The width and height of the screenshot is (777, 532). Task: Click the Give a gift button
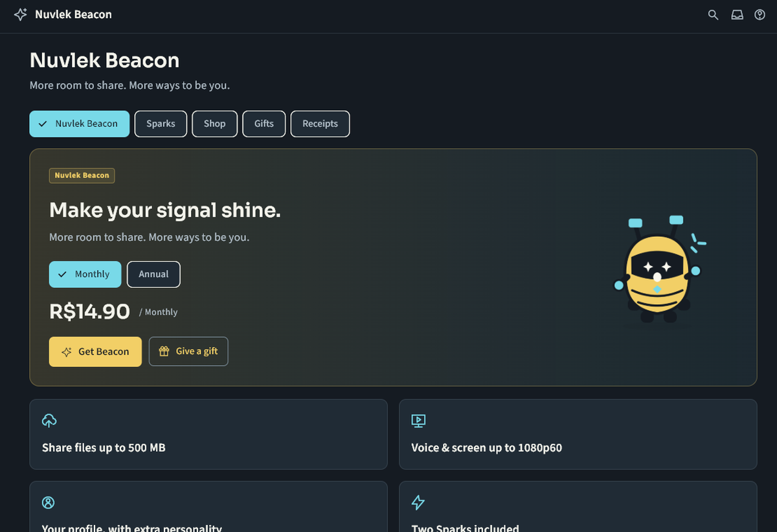[x=188, y=351]
